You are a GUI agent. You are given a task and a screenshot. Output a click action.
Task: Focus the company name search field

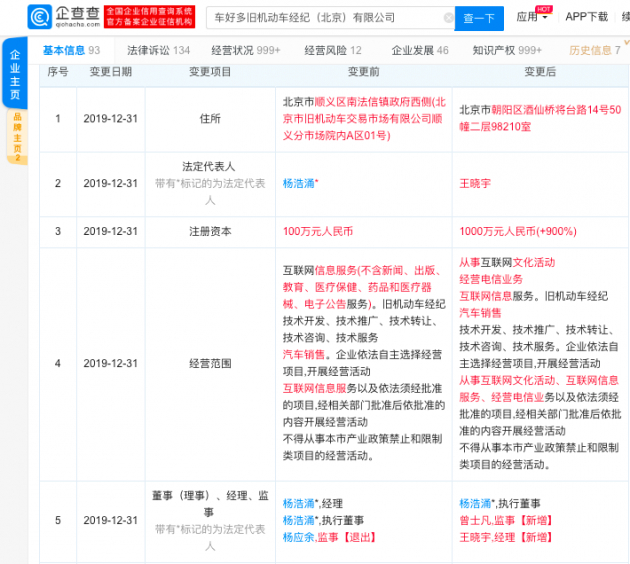[327, 18]
